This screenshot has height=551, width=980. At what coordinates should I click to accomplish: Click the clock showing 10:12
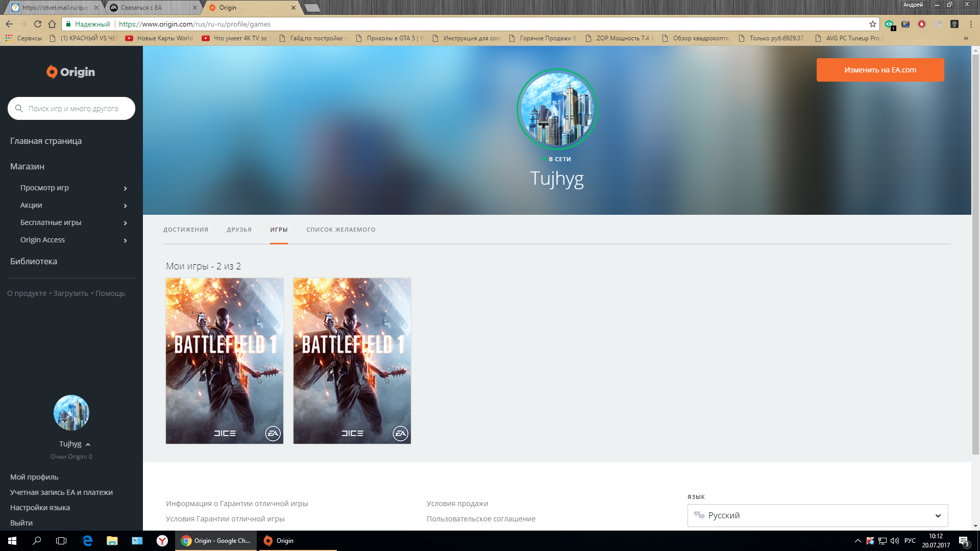936,536
